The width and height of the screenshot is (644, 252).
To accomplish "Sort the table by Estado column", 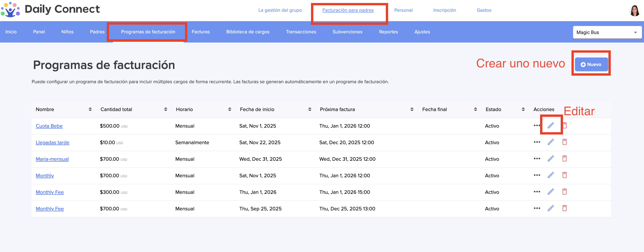I will point(523,109).
